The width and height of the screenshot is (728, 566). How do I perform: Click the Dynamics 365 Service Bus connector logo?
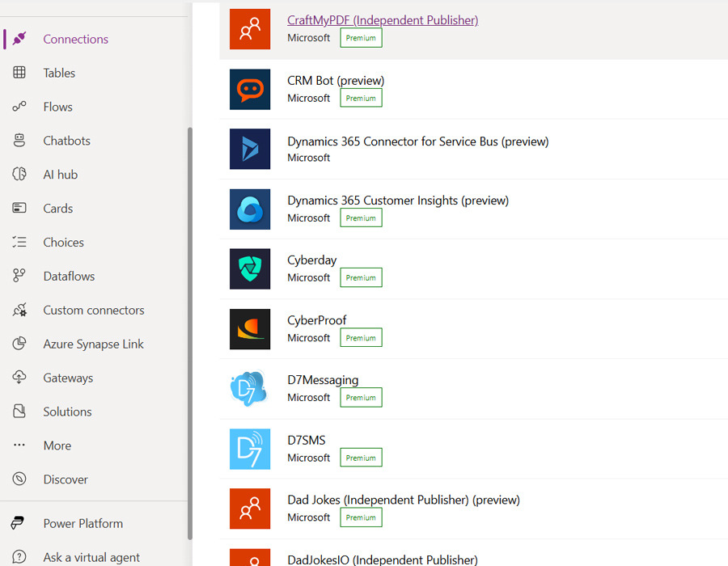point(250,149)
